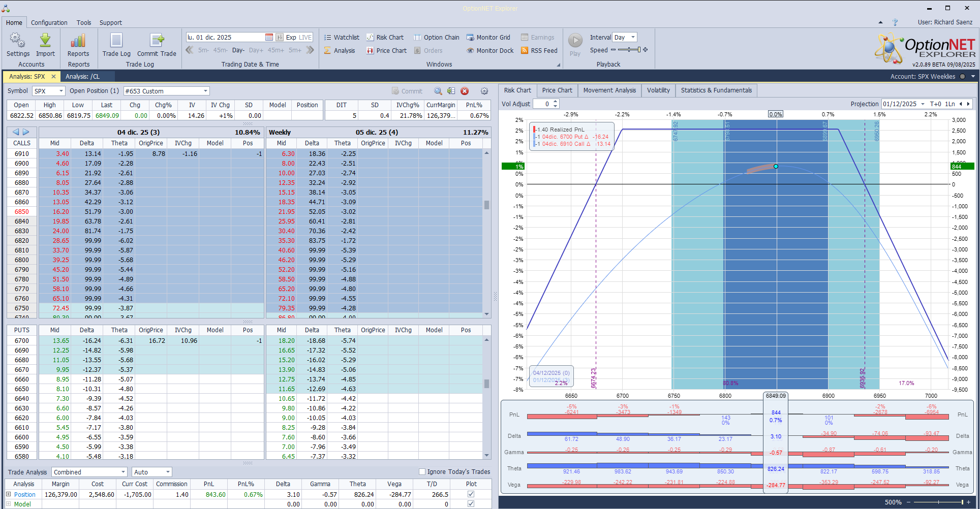The image size is (980, 509).
Task: Click the 5m- step back button
Action: pos(203,50)
